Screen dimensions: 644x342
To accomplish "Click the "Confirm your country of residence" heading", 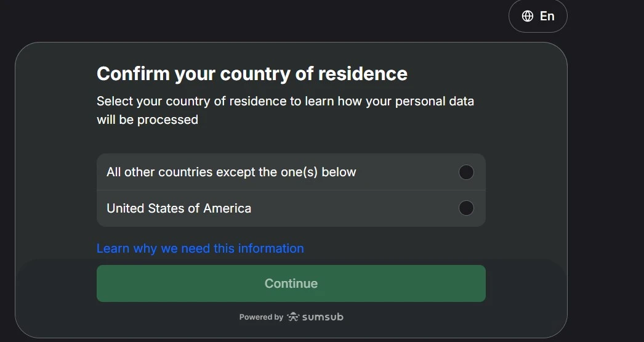I will tap(252, 74).
